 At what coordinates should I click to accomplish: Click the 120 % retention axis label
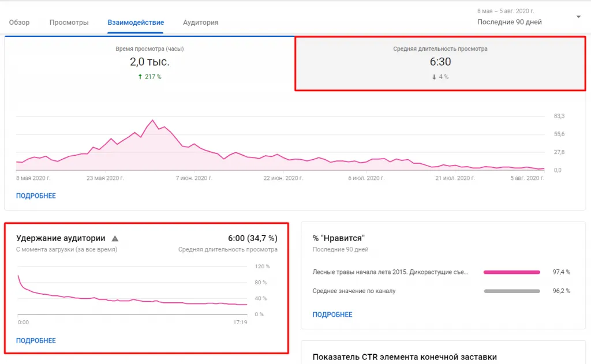pos(263,267)
